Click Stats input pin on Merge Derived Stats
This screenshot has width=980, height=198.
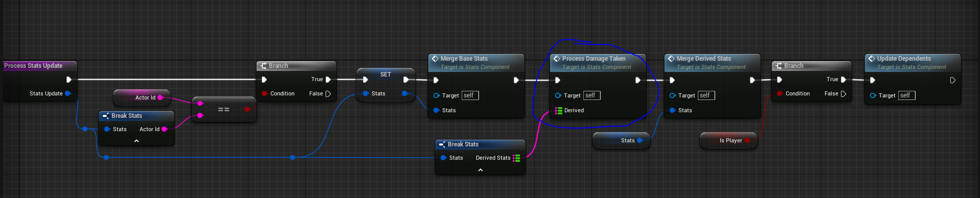[672, 110]
